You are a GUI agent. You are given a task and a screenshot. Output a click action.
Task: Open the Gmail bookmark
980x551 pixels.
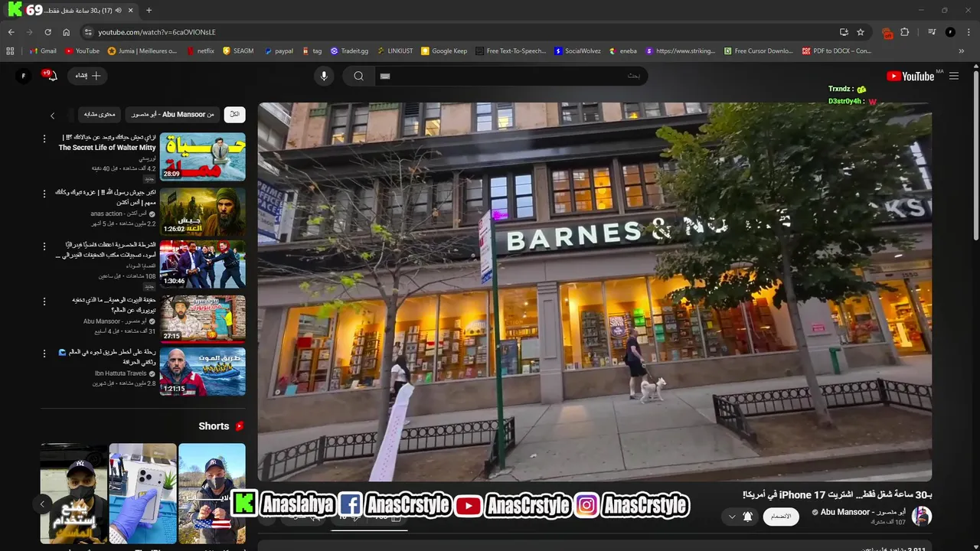(43, 51)
